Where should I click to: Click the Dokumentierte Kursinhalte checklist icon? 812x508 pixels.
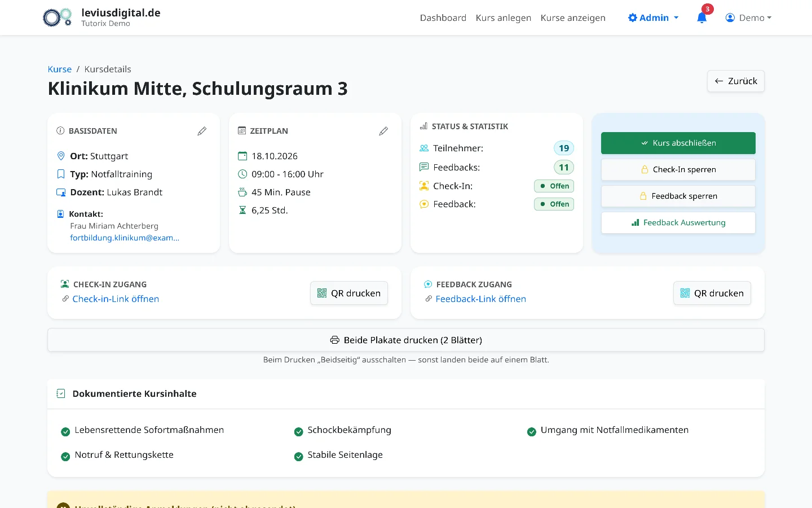[x=61, y=393]
